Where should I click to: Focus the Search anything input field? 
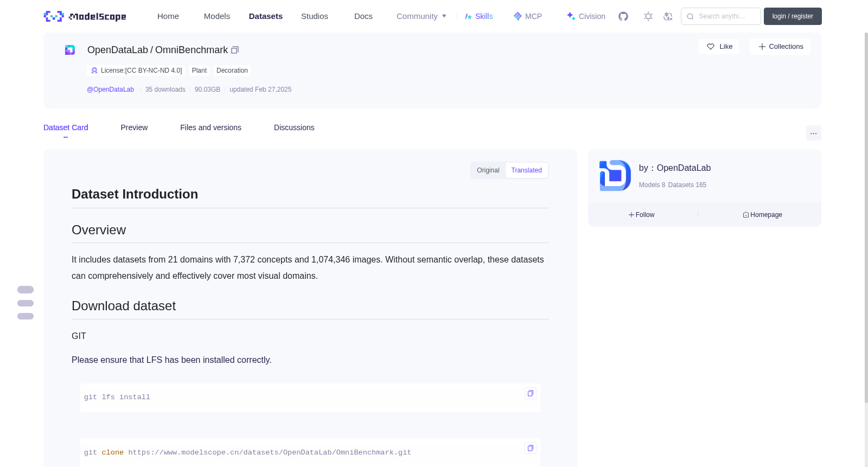click(x=721, y=16)
